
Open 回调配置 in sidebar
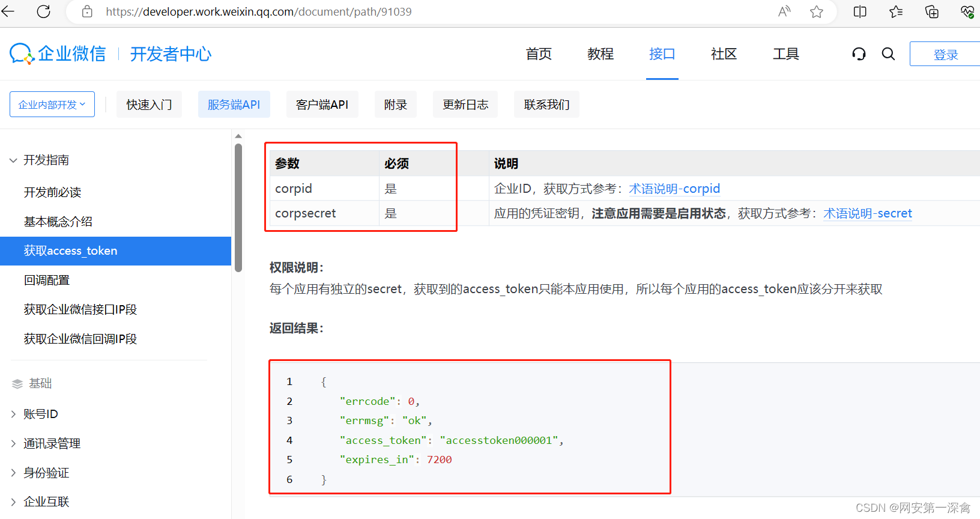pyautogui.click(x=47, y=280)
